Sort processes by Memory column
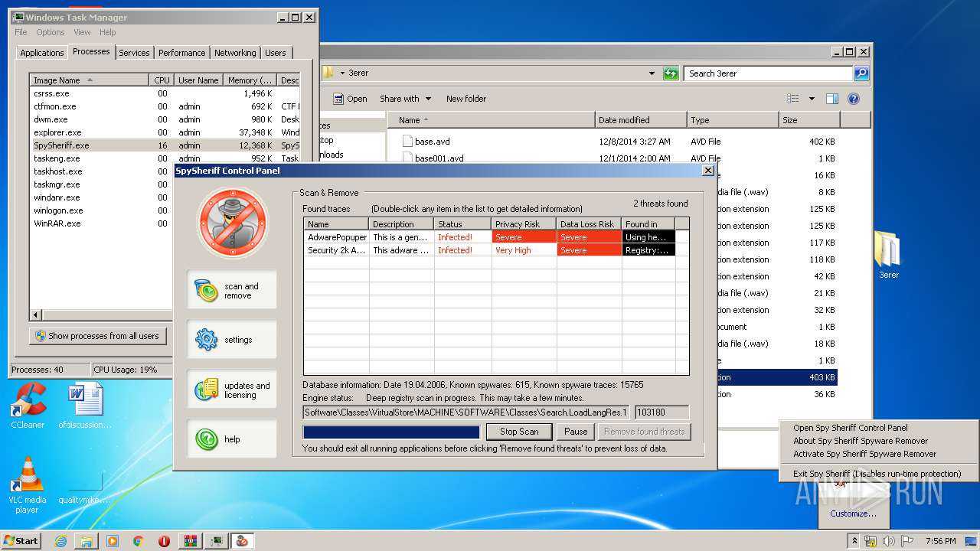The height and width of the screenshot is (551, 980). [251, 80]
